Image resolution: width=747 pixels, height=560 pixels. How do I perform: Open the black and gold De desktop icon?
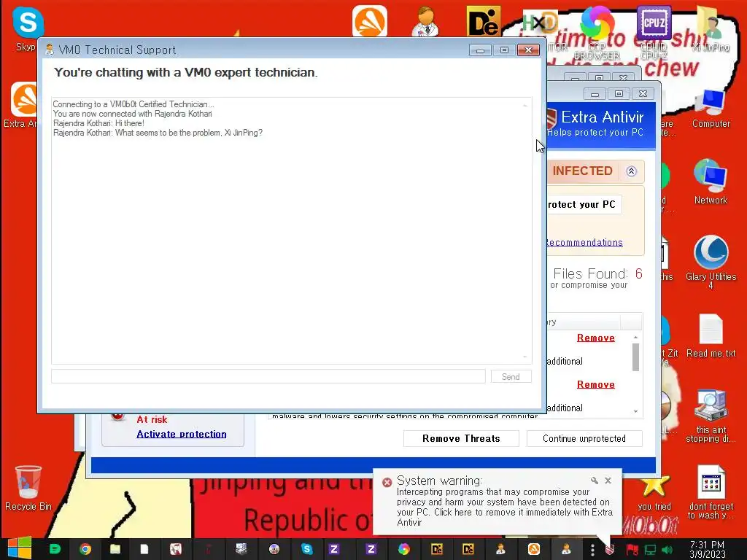(483, 22)
